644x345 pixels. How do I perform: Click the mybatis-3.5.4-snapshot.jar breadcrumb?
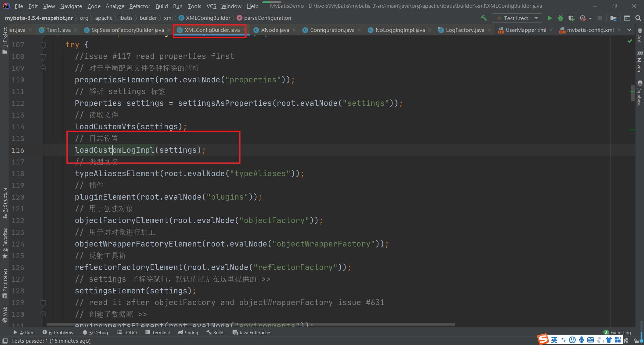(x=39, y=18)
